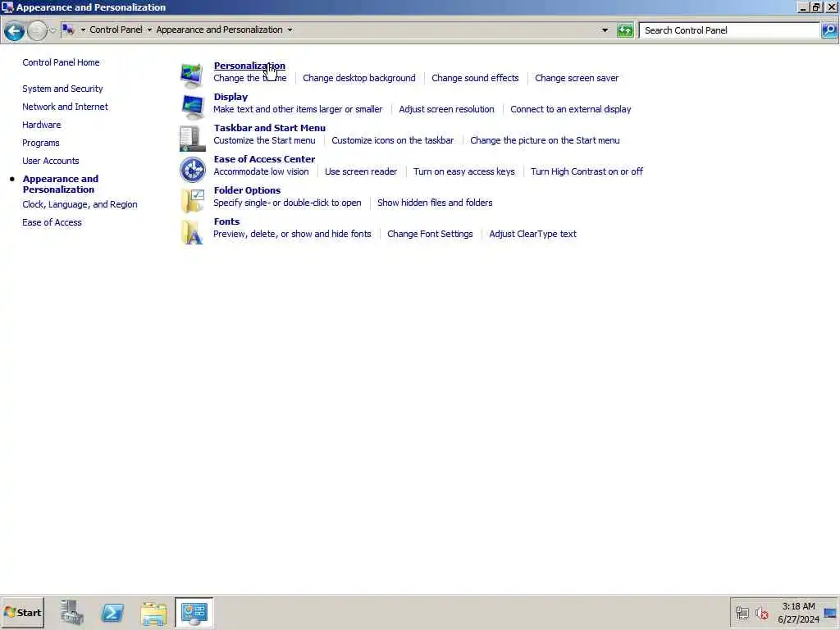Expand the address bar root dropdown arrow

pyautogui.click(x=83, y=30)
